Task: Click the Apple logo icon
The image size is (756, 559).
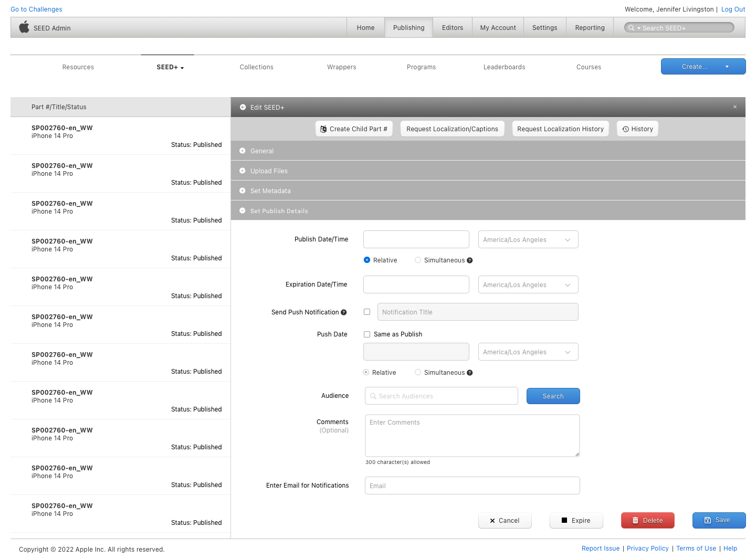Action: coord(24,27)
